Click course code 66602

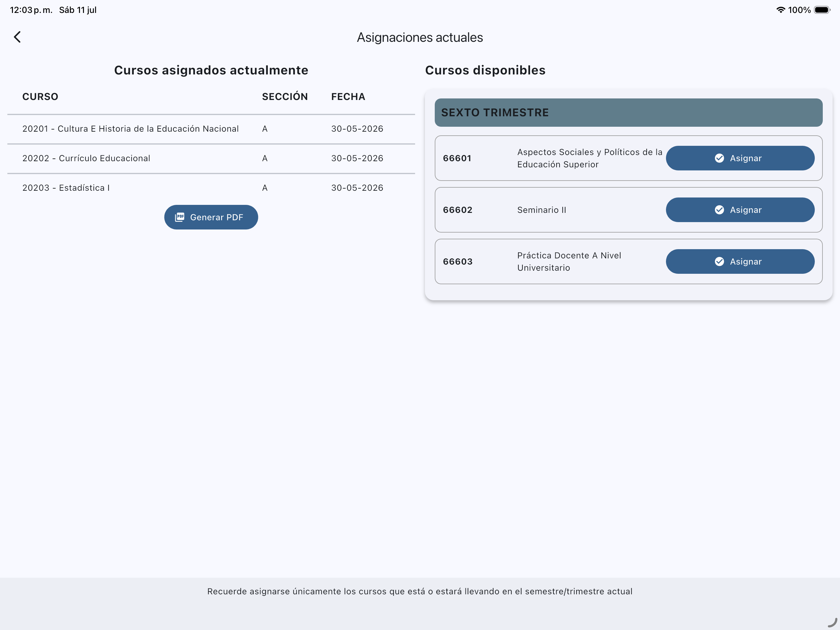tap(457, 210)
